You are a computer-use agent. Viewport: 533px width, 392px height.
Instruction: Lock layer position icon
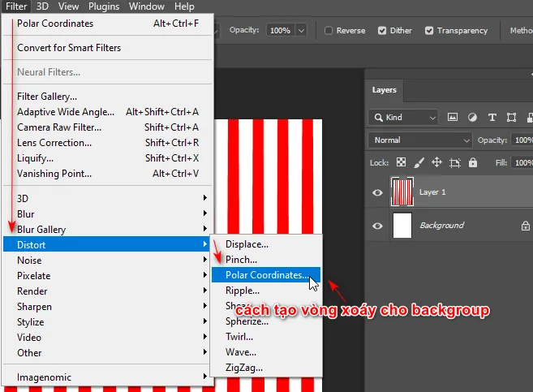pyautogui.click(x=436, y=162)
